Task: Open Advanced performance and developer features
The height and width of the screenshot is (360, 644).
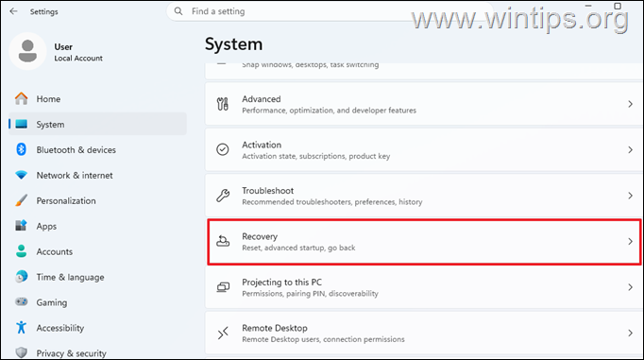Action: (x=424, y=104)
